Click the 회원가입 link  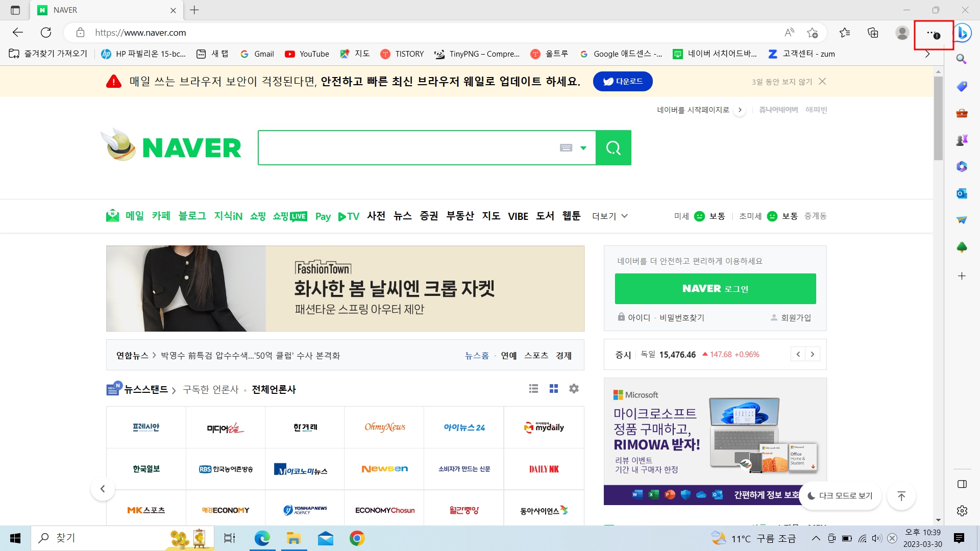point(795,317)
